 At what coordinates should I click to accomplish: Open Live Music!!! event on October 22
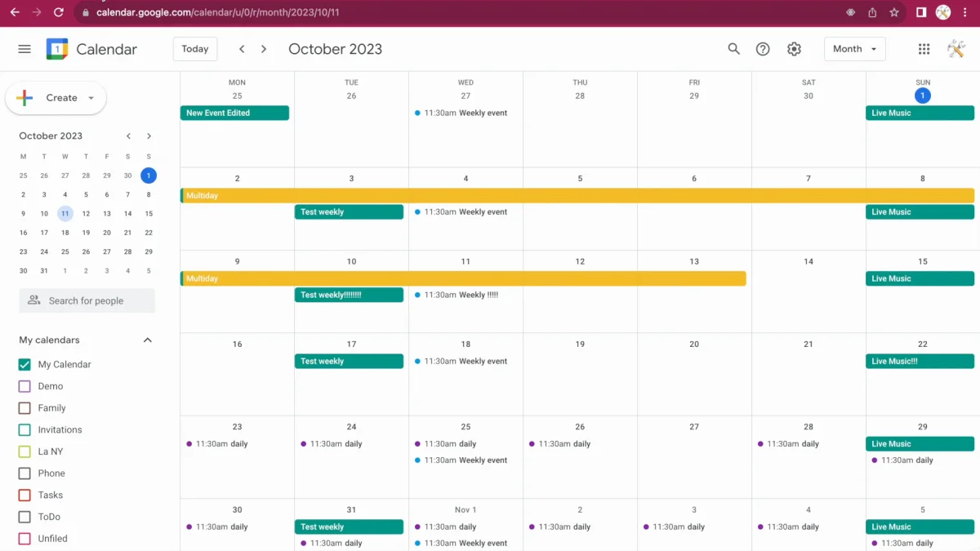(x=920, y=361)
